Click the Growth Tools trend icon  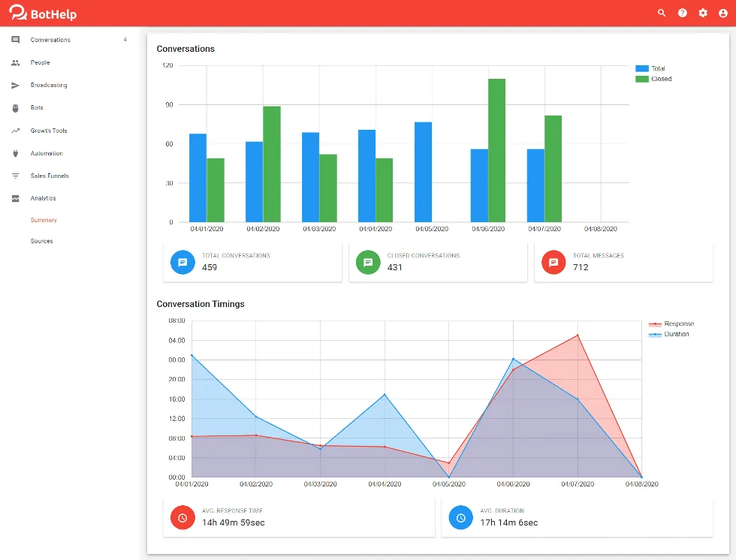pos(16,131)
